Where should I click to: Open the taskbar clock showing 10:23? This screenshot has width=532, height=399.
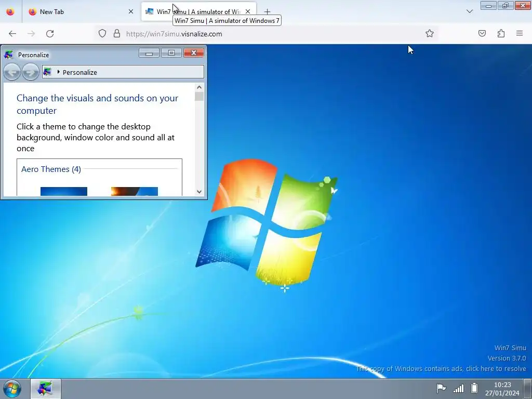click(502, 389)
